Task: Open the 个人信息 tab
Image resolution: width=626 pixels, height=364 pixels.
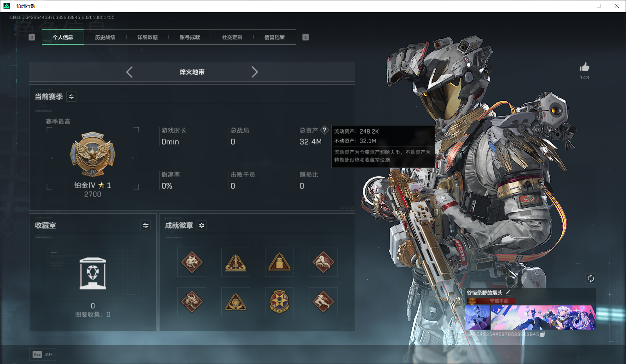Action: pyautogui.click(x=63, y=37)
